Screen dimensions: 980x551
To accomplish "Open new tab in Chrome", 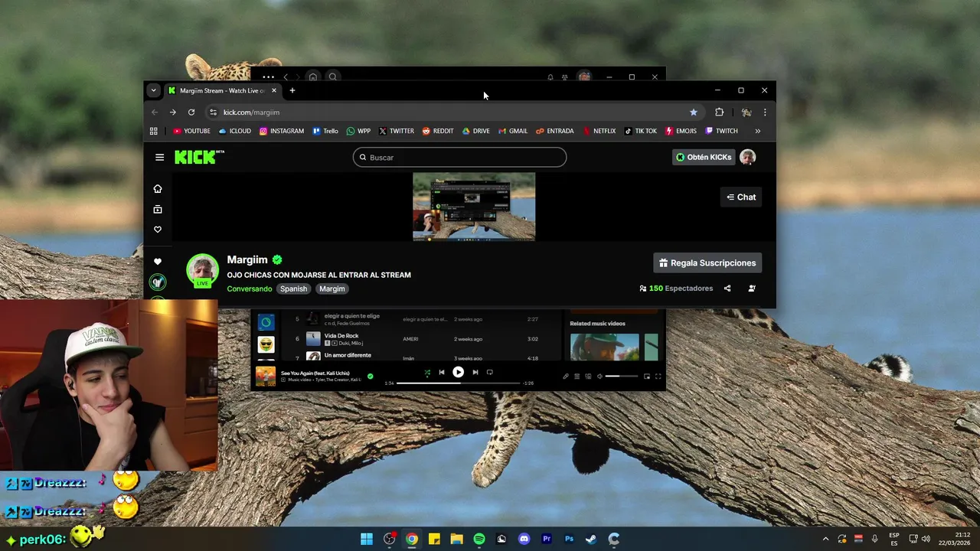I will [x=292, y=90].
